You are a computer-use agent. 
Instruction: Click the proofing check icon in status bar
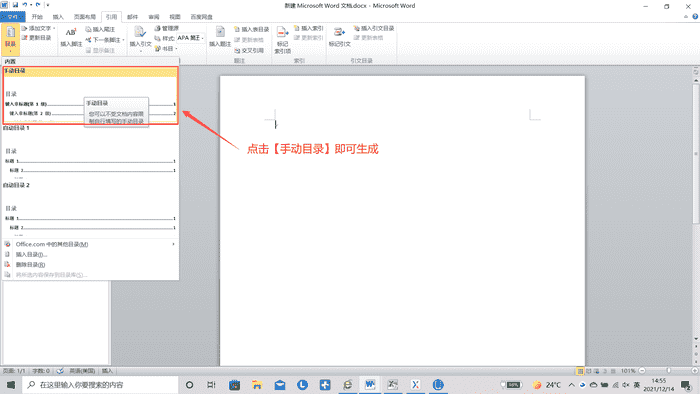pos(60,371)
